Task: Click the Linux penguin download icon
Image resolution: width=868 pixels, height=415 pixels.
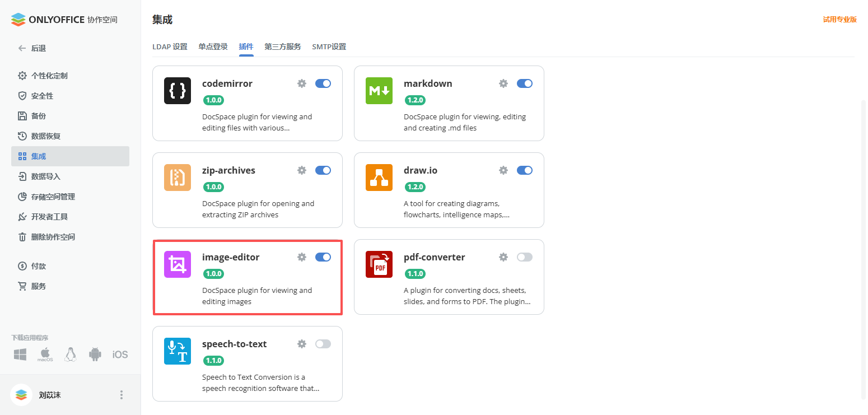Action: [70, 355]
